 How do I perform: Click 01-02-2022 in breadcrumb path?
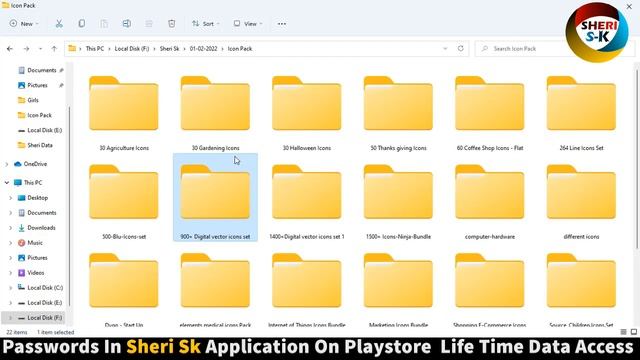(x=203, y=49)
